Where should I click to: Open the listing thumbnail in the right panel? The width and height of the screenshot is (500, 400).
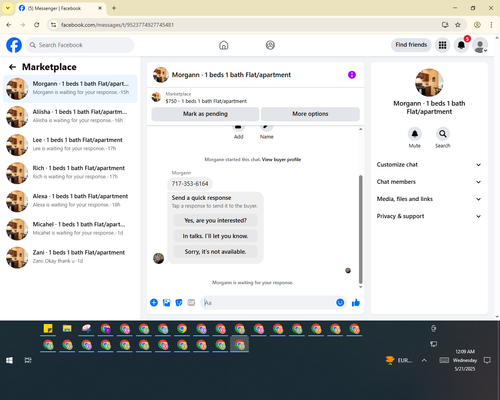tap(429, 83)
